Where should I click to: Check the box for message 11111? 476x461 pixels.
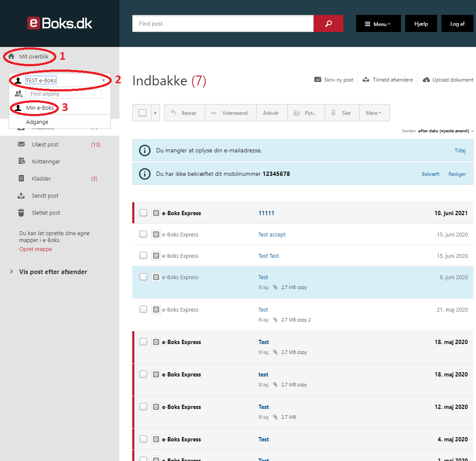(x=143, y=213)
